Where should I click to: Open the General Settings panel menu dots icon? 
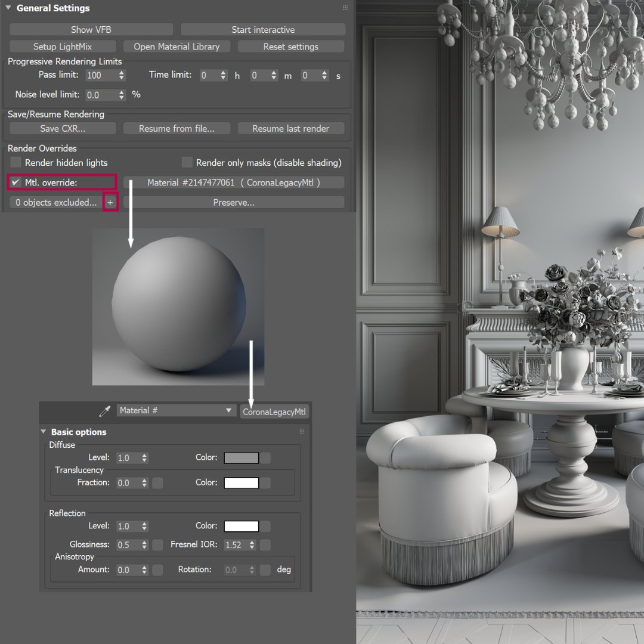[x=345, y=8]
